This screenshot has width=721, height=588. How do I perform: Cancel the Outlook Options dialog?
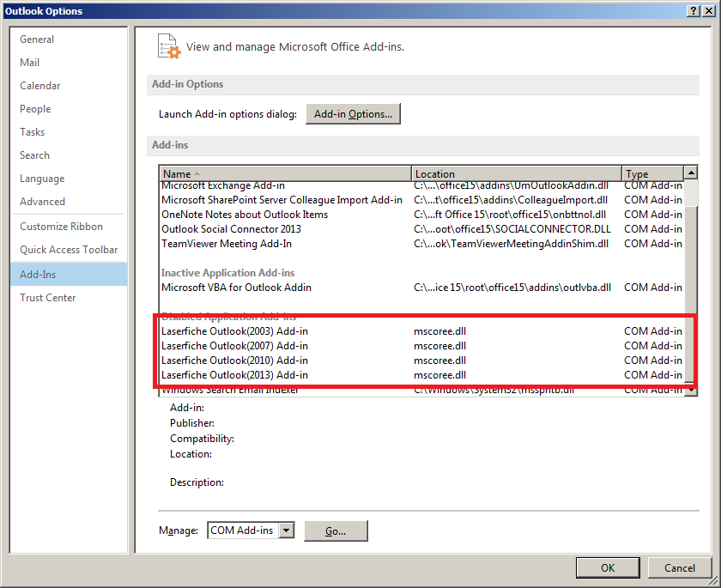click(680, 567)
